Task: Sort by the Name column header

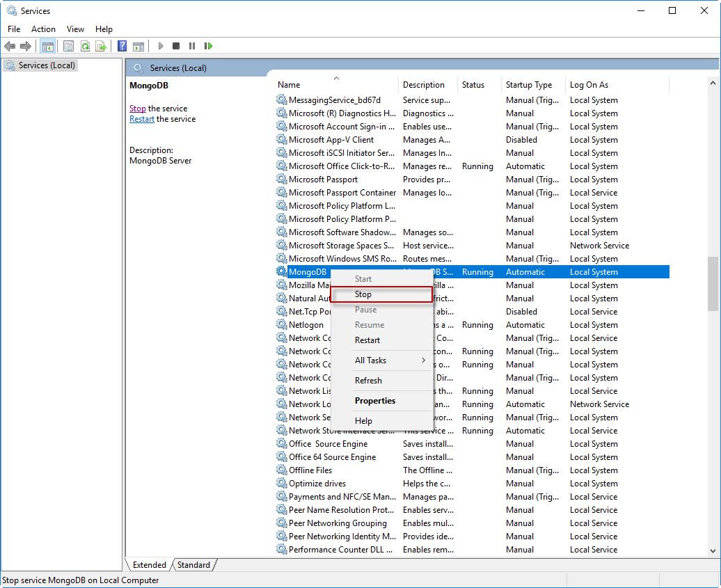Action: coord(337,85)
